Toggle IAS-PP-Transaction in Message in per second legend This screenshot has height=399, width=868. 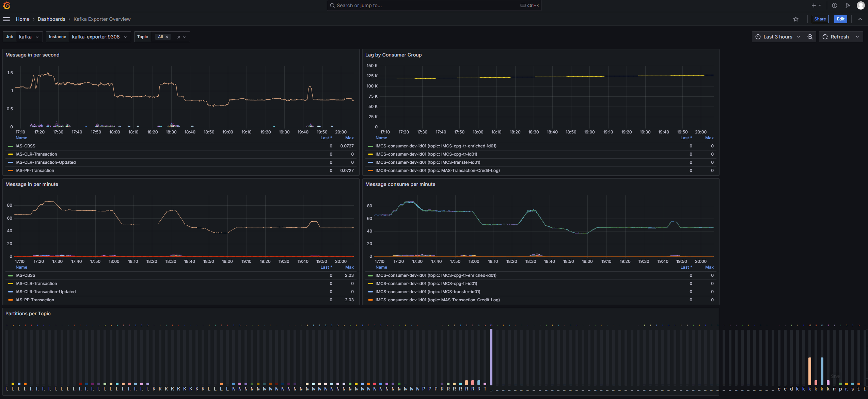(35, 171)
